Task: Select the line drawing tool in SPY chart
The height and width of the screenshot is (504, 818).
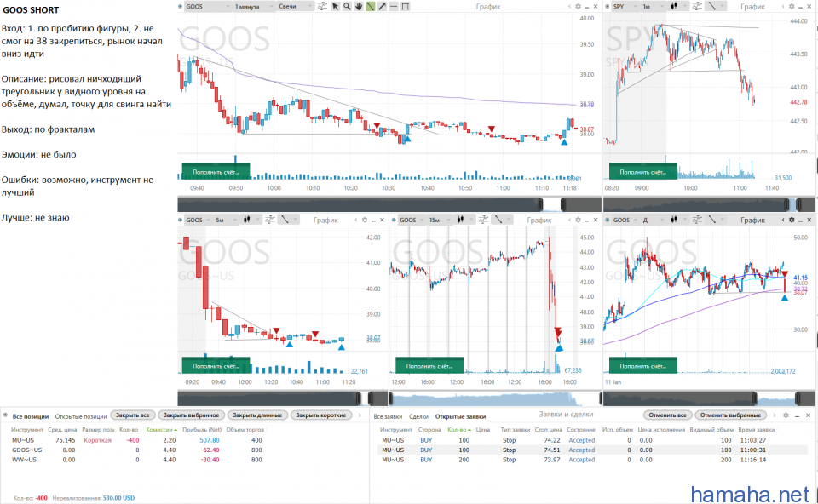Action: (711, 6)
